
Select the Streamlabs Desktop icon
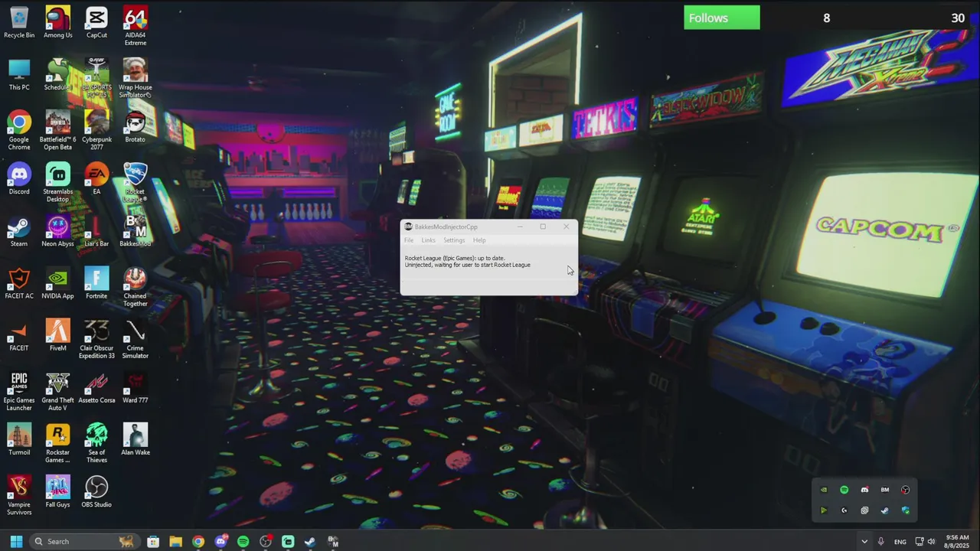click(x=57, y=182)
